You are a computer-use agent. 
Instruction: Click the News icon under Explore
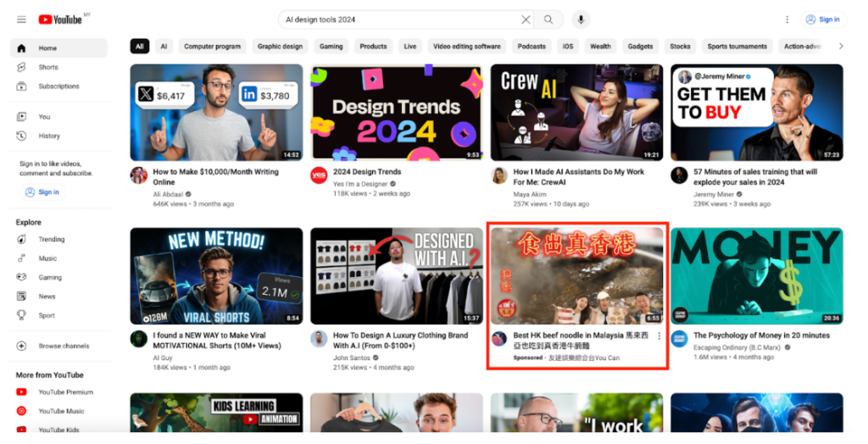tap(21, 297)
